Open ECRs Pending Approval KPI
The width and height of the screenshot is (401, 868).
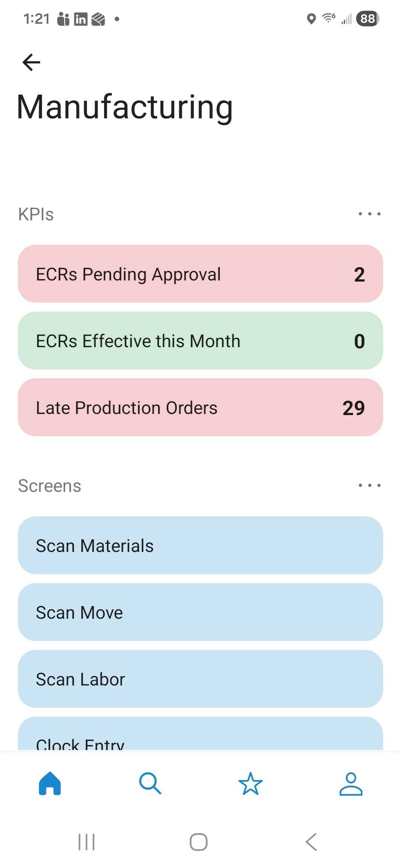coord(200,274)
